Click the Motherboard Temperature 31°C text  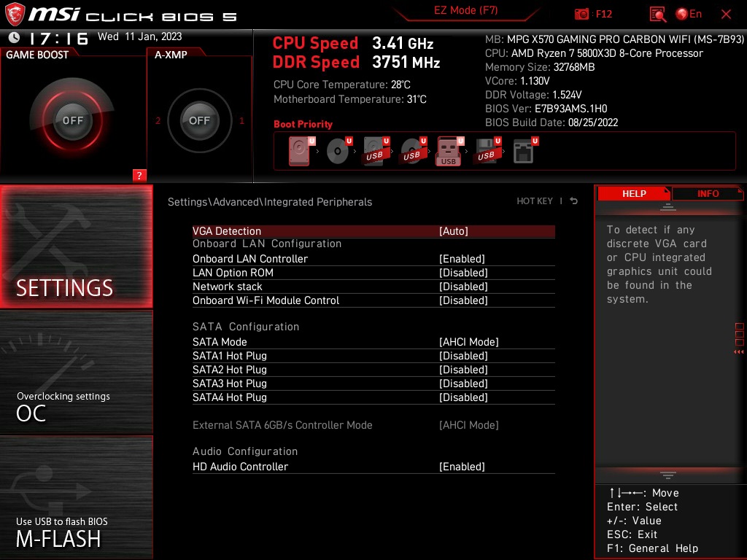pyautogui.click(x=349, y=99)
